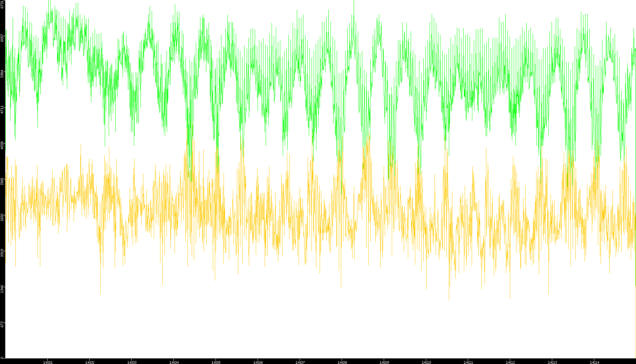
Task: Click the 4038 value axis label
Action: [2, 145]
